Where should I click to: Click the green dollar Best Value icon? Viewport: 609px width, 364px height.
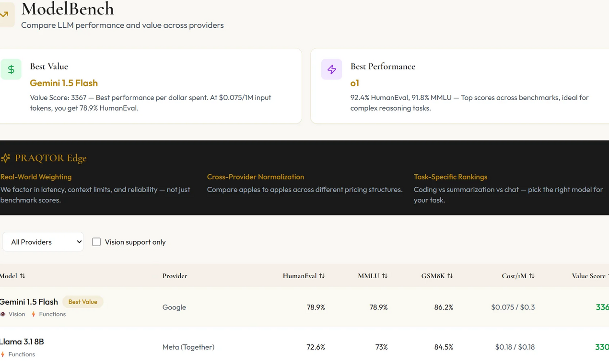coord(11,69)
